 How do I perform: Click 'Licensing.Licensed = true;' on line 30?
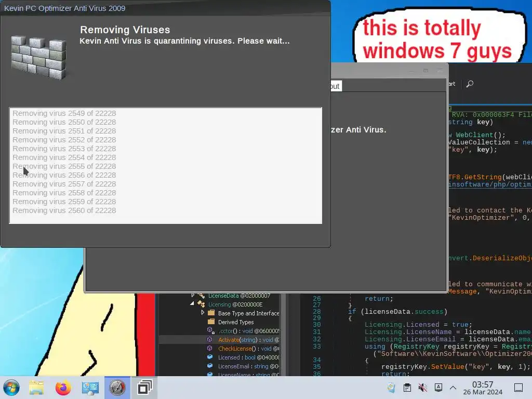(x=418, y=325)
